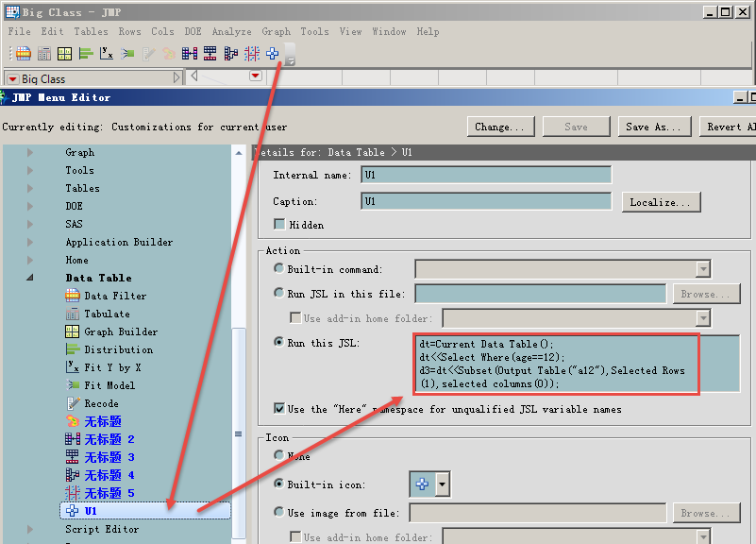Click the Big Class red triangle menu
756x544 pixels.
pyautogui.click(x=13, y=78)
